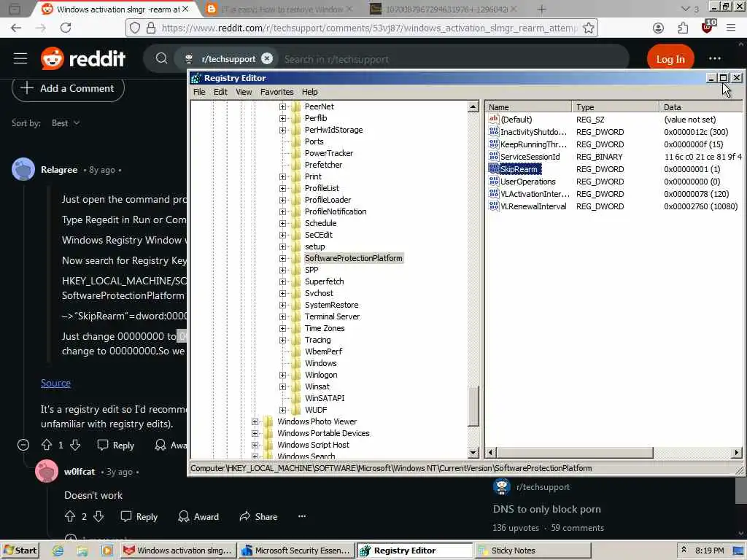Open the Sort by Best dropdown

(x=66, y=122)
